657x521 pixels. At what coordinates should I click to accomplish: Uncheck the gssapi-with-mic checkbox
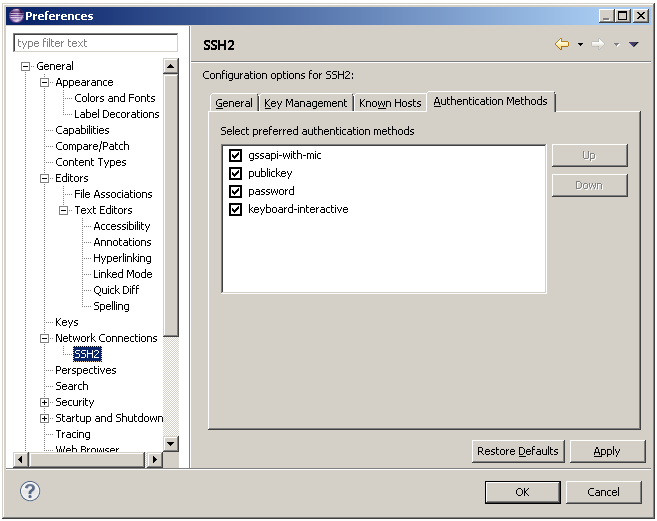[236, 155]
